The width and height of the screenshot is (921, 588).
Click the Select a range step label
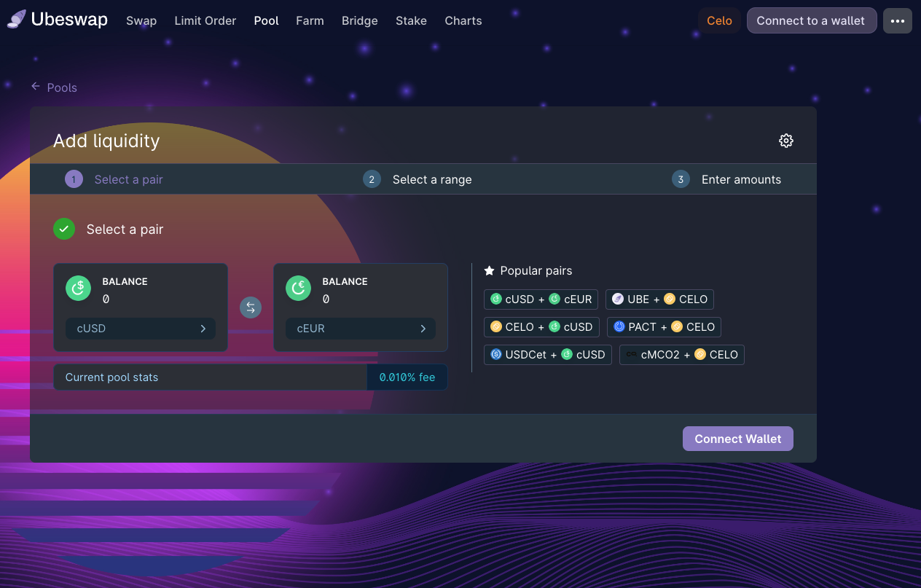click(432, 179)
